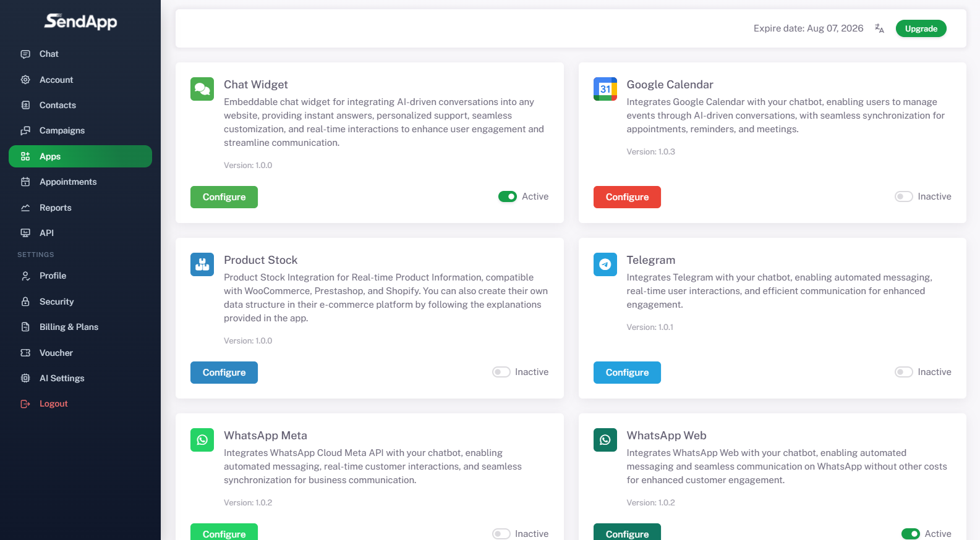Viewport: 980px width, 540px height.
Task: Click the WhatsApp Meta title
Action: coord(265,436)
